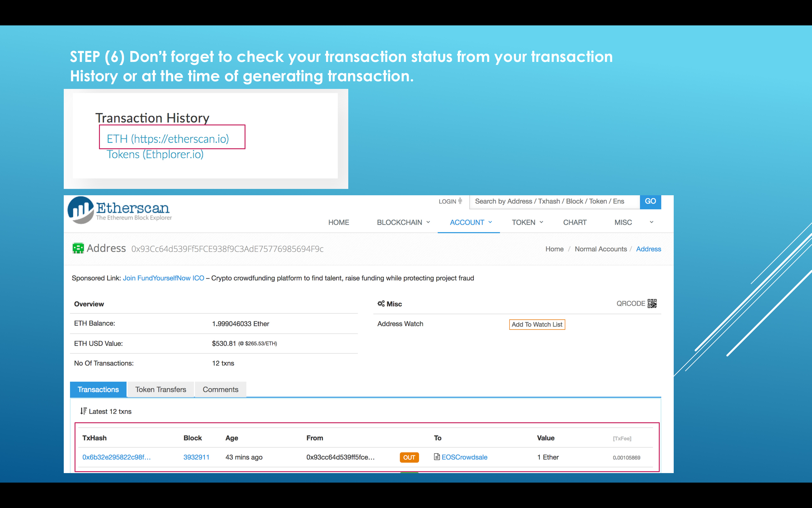This screenshot has height=508, width=812.
Task: Click the 1 Ether value cell
Action: (x=548, y=457)
